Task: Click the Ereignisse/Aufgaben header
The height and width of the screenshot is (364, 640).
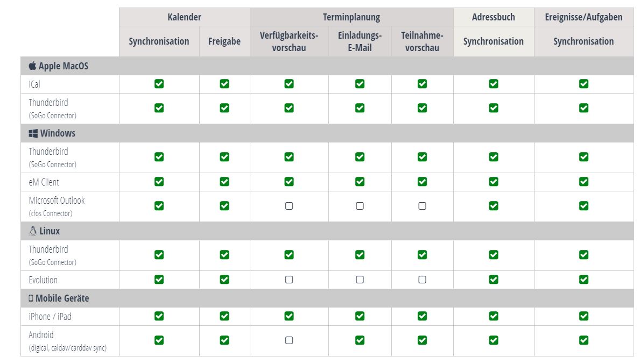Action: (x=583, y=17)
